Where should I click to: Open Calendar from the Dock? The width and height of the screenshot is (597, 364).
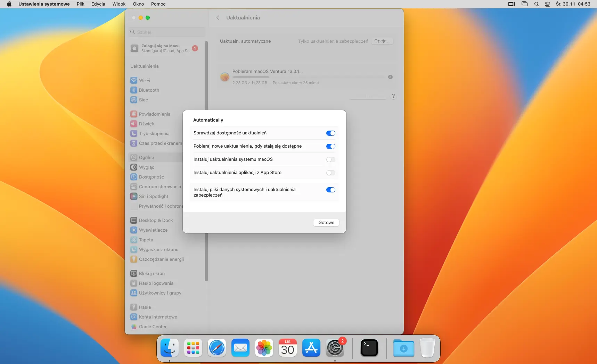288,348
